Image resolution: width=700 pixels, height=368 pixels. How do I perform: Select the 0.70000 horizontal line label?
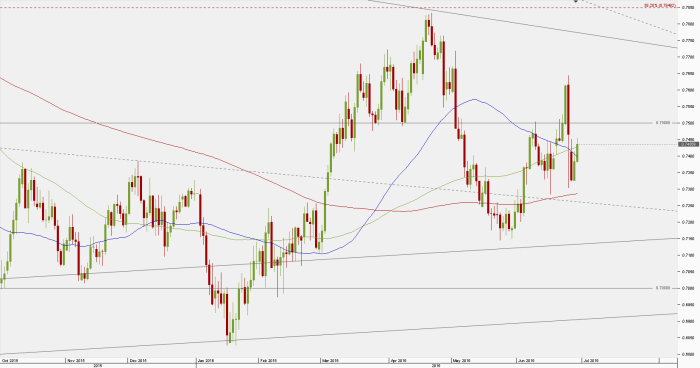pos(663,288)
